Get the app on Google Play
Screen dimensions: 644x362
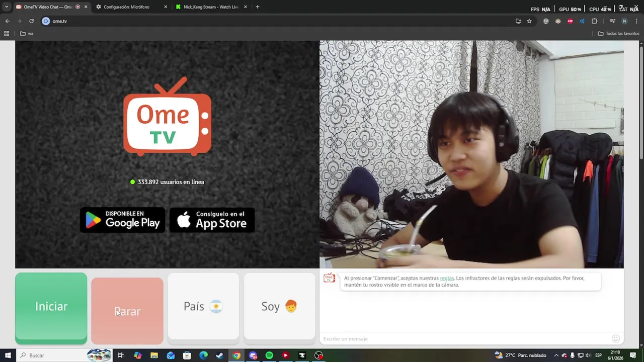tap(123, 220)
